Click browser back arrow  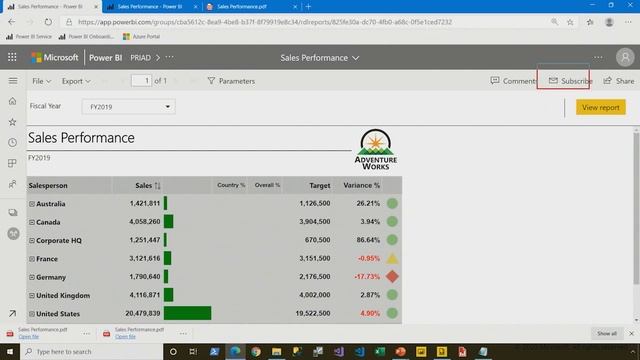pyautogui.click(x=11, y=22)
